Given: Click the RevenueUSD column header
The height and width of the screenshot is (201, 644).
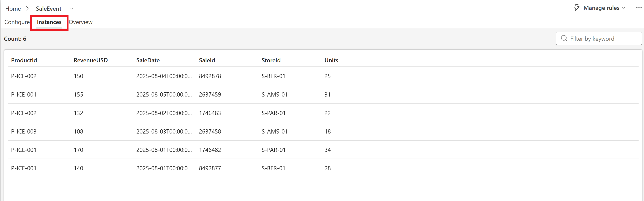Looking at the screenshot, I should click(x=91, y=60).
